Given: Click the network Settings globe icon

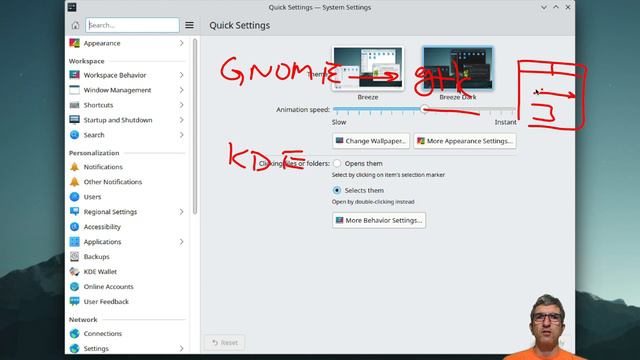Looking at the screenshot, I should pyautogui.click(x=74, y=348).
